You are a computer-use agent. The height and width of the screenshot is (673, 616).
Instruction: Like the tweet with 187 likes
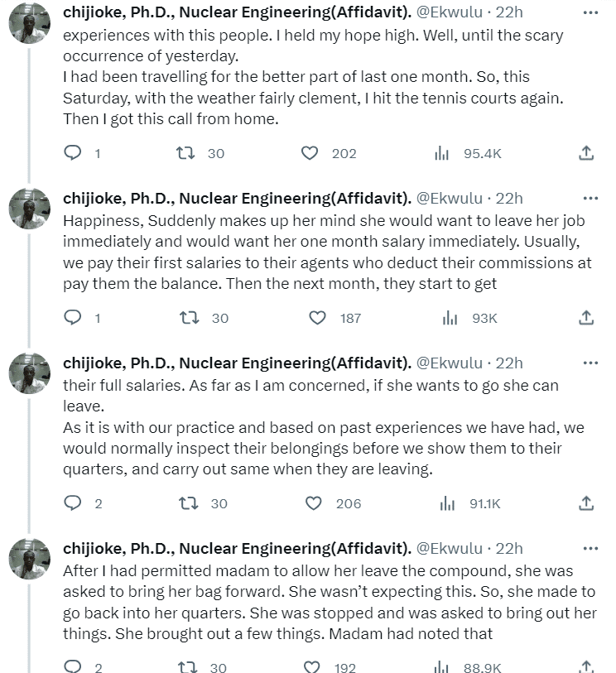coord(317,318)
